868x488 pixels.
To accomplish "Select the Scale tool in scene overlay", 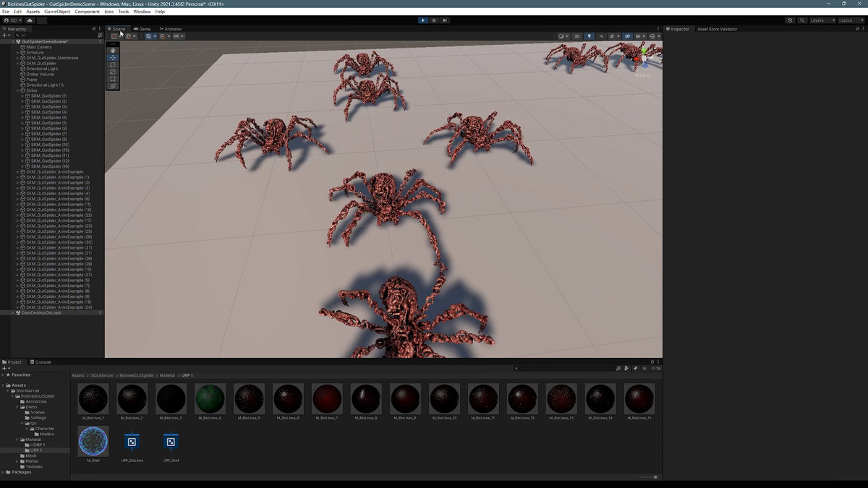I will click(113, 72).
